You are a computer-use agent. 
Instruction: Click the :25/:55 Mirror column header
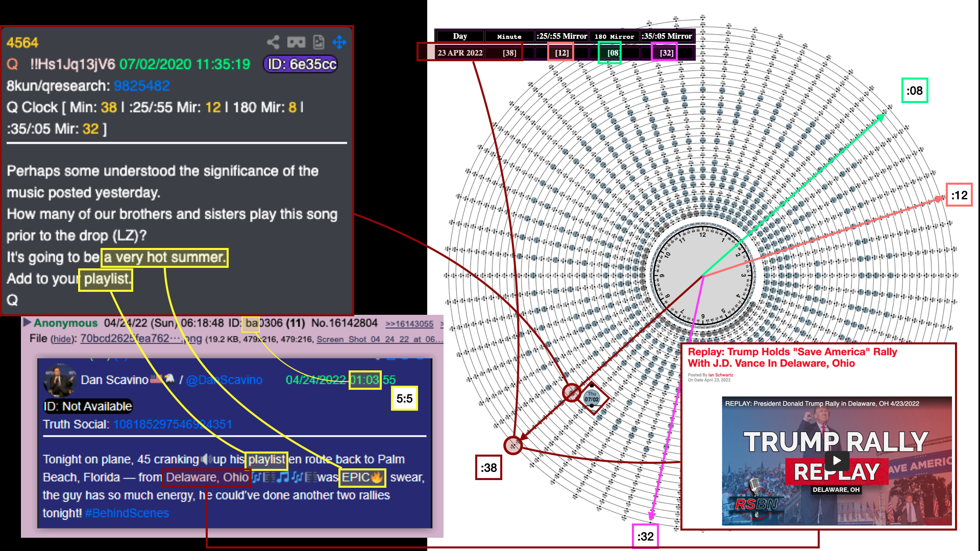[x=562, y=36]
